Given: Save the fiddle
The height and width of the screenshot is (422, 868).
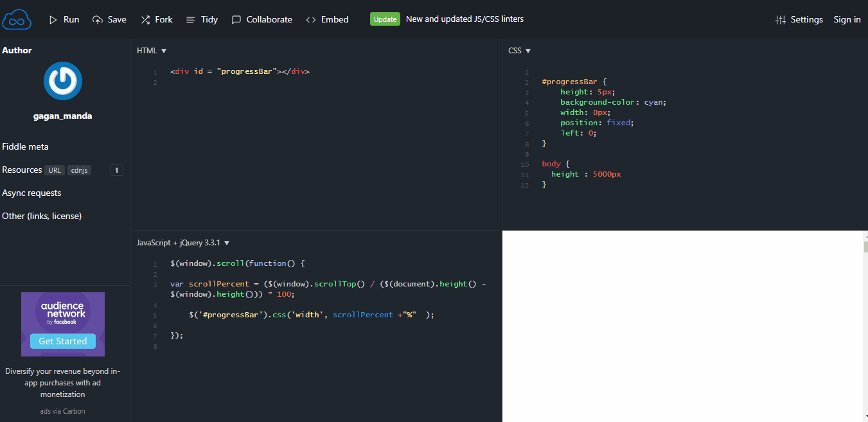Looking at the screenshot, I should click(110, 19).
